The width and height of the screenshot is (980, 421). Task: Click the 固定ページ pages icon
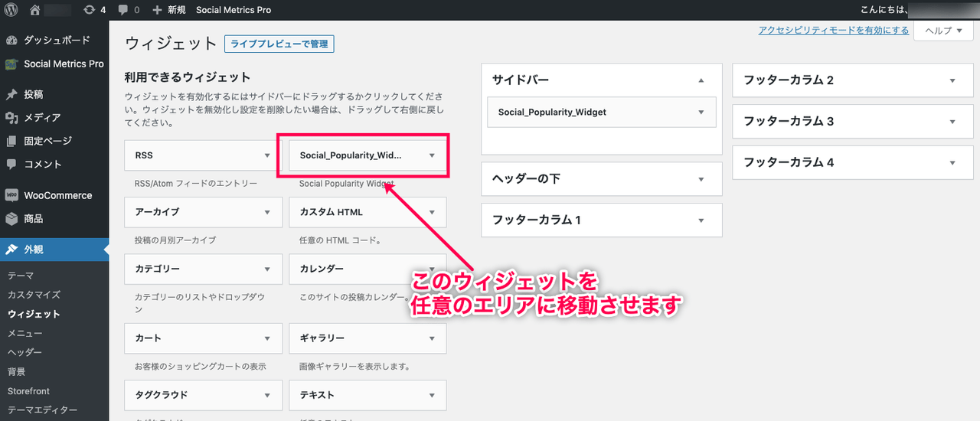point(11,142)
